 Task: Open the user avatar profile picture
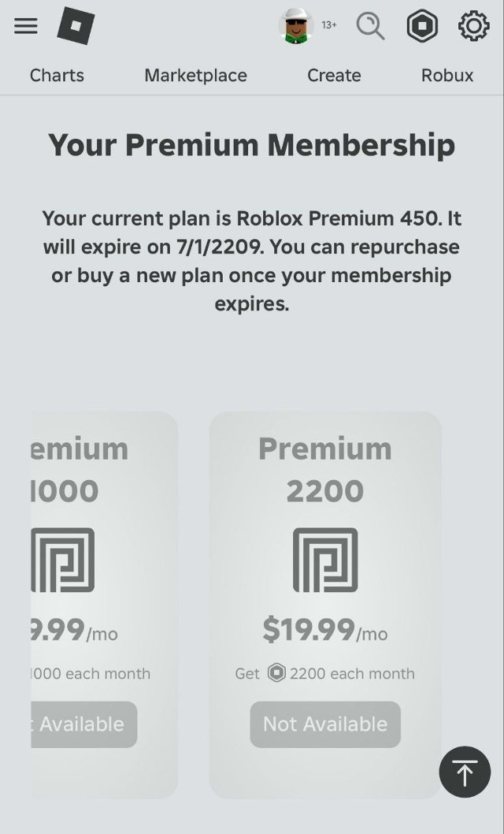pyautogui.click(x=296, y=25)
